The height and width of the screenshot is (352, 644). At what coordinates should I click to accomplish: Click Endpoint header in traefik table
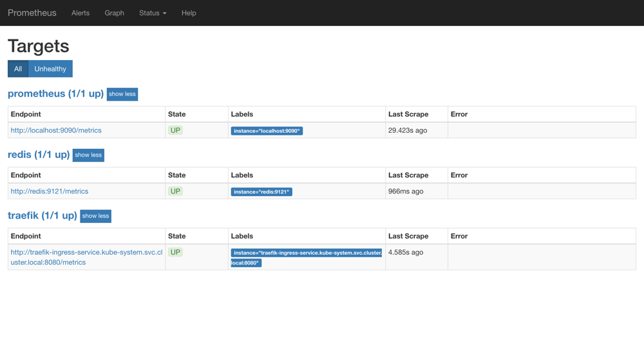click(26, 236)
